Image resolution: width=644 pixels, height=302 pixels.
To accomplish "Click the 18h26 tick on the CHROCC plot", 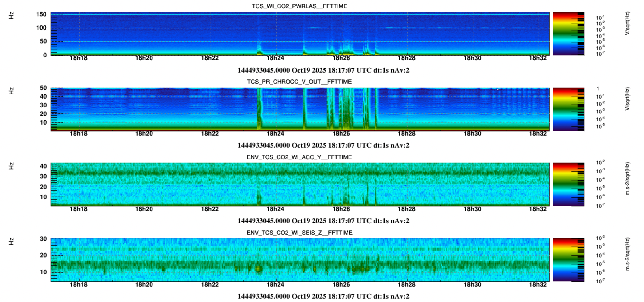I will tap(341, 134).
